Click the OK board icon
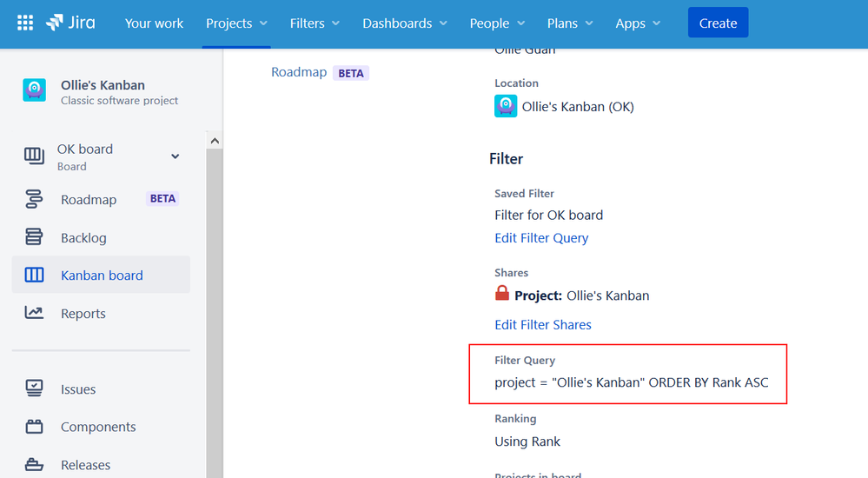Image resolution: width=868 pixels, height=478 pixels. 34,156
